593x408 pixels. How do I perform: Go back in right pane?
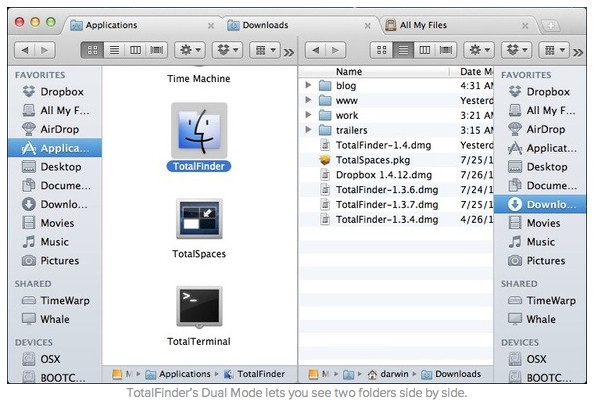(x=315, y=50)
